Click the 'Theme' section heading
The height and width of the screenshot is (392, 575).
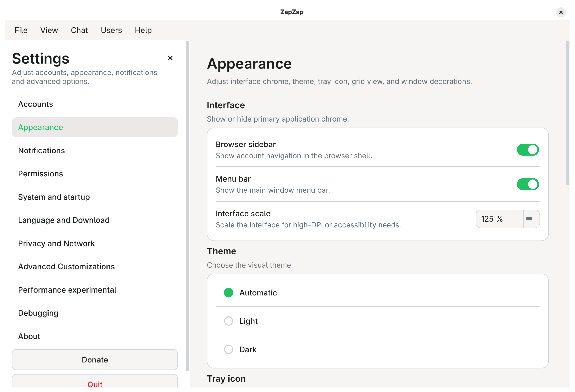point(221,251)
